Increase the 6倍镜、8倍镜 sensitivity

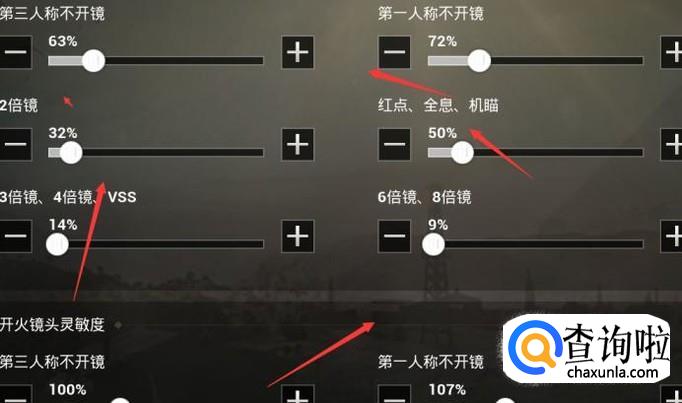tap(672, 236)
